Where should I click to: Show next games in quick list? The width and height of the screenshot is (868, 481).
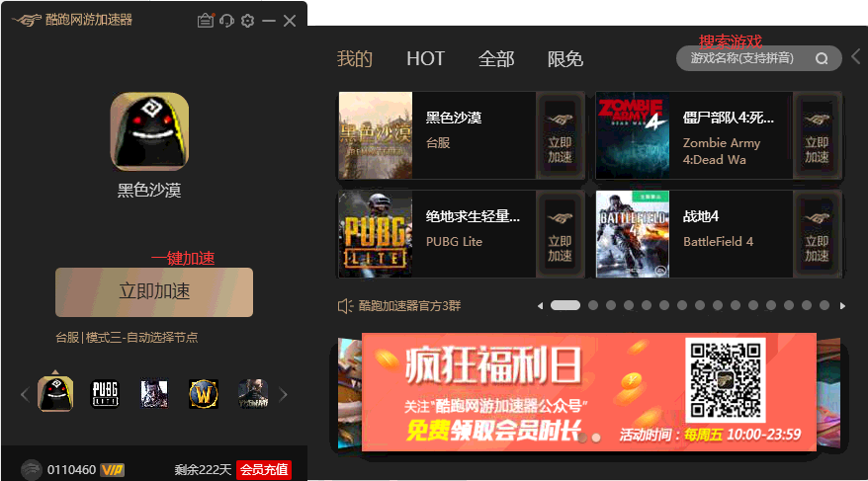click(284, 395)
